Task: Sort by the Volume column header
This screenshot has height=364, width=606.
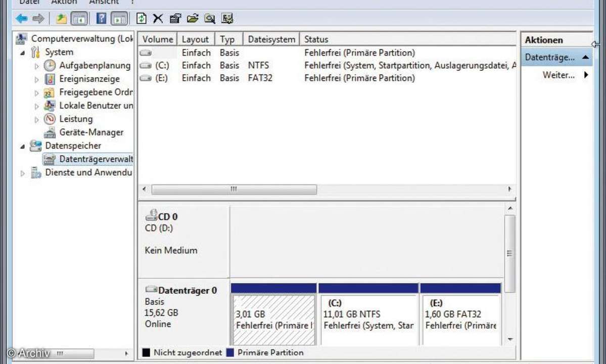Action: (x=157, y=39)
